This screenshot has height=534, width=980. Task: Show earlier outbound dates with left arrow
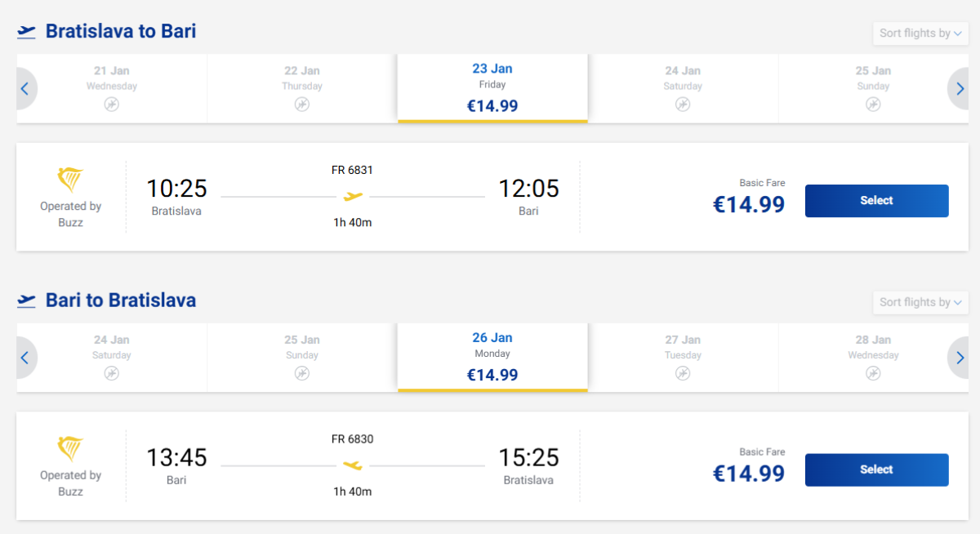point(25,89)
